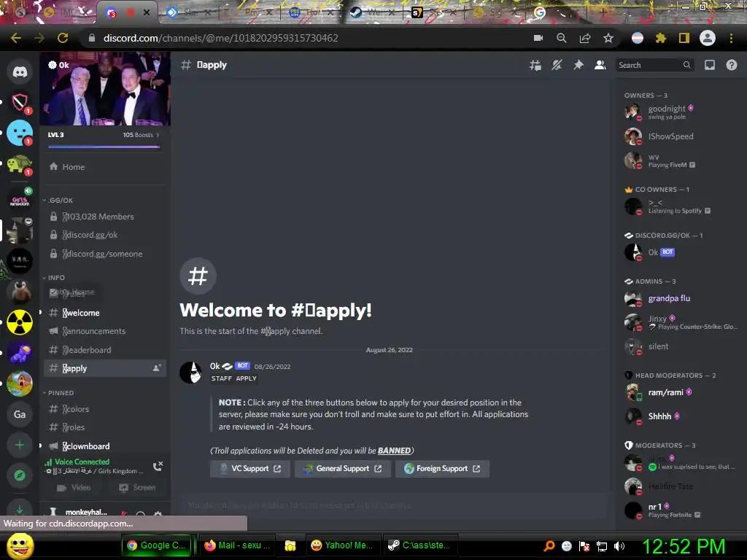The image size is (747, 560).
Task: Click VC Support application button
Action: [x=250, y=469]
